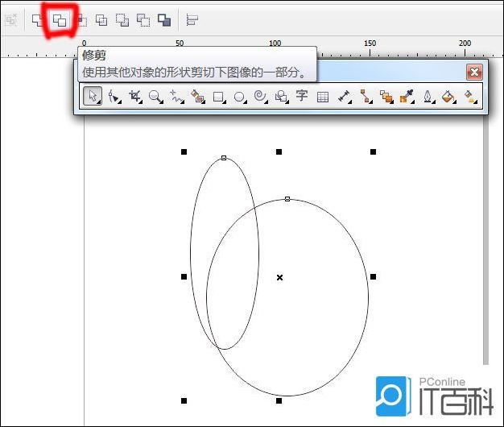Open the Fill bucket tool
The height and width of the screenshot is (427, 504).
pyautogui.click(x=450, y=97)
